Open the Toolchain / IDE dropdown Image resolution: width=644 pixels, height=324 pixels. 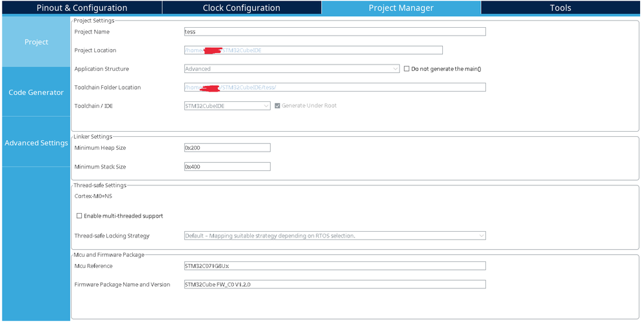(227, 106)
